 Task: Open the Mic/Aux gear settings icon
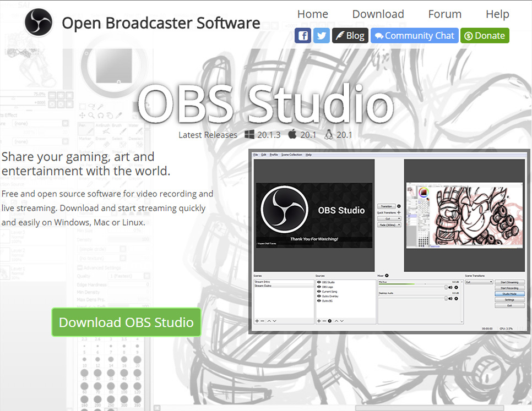click(456, 287)
